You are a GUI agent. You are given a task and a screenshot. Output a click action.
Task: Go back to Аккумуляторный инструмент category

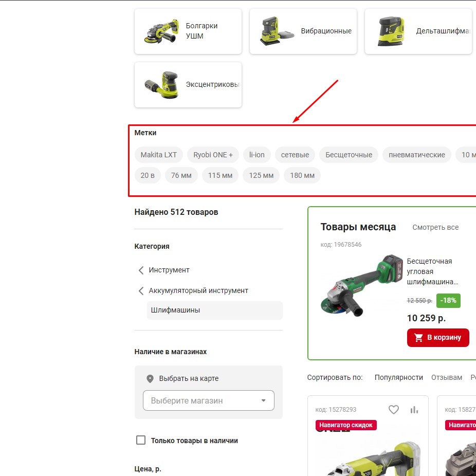(198, 290)
